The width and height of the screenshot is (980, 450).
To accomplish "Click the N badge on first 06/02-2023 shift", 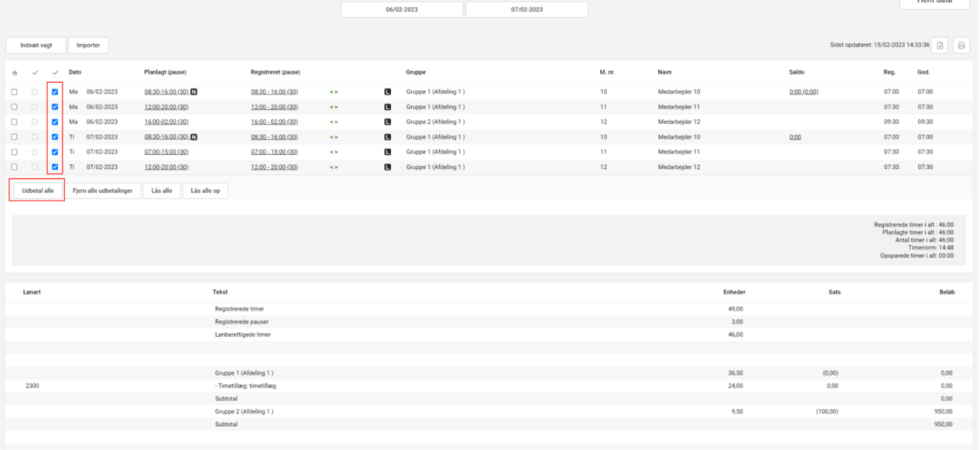I will tap(194, 92).
